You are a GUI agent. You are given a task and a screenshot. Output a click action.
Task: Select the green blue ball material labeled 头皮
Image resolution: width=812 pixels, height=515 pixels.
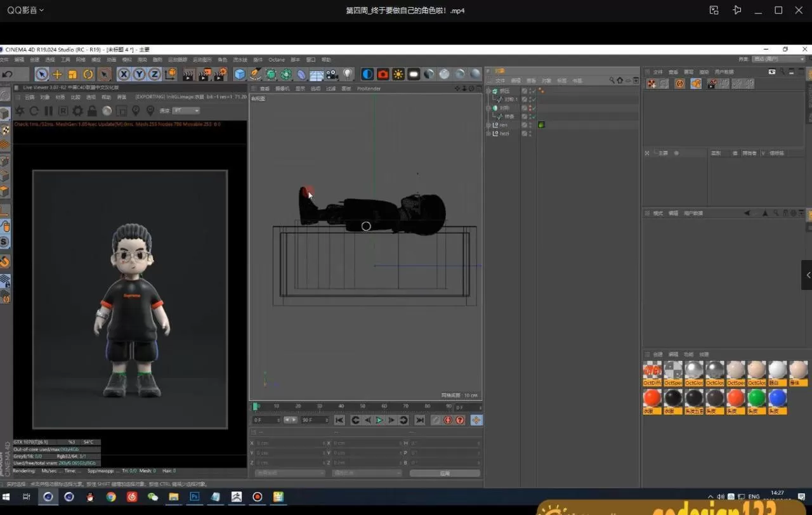pos(756,398)
